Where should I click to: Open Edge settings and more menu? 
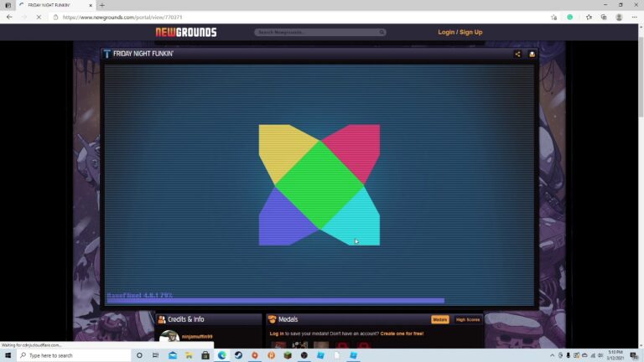634,17
